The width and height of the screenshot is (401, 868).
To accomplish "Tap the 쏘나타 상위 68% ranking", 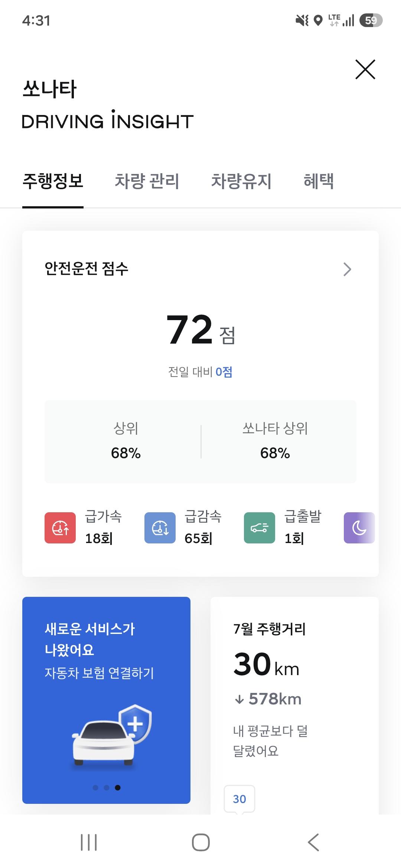I will coord(275,441).
